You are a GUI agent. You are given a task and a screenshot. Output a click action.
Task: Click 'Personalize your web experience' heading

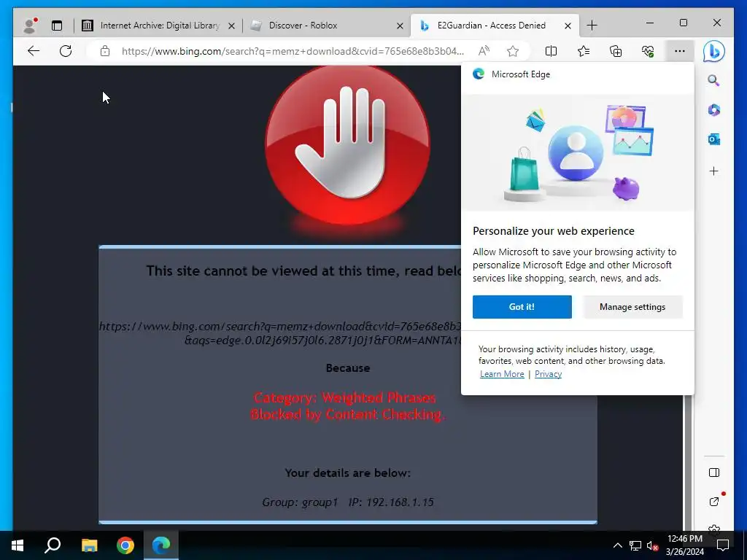point(554,231)
